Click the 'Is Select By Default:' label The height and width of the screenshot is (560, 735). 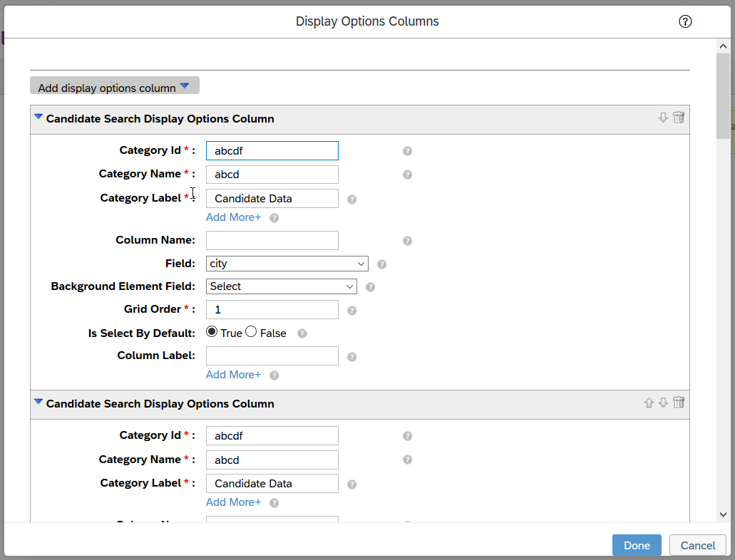pos(142,333)
